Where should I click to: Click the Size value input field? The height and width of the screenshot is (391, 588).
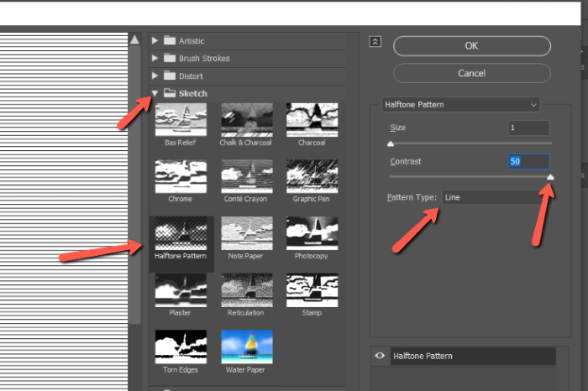tap(528, 128)
